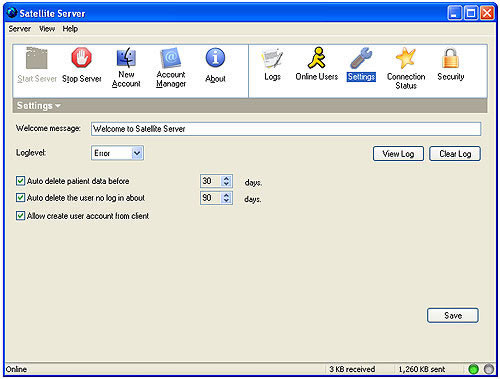Image resolution: width=500 pixels, height=379 pixels.
Task: Click the 90 days number field
Action: [211, 198]
